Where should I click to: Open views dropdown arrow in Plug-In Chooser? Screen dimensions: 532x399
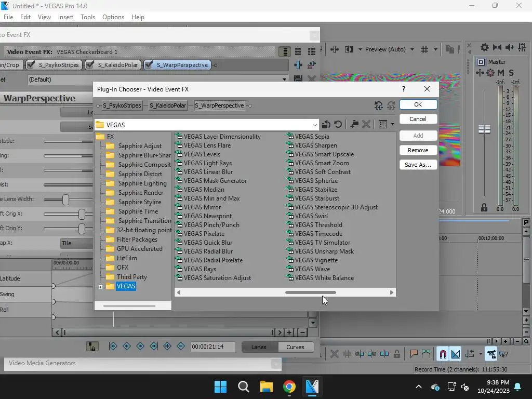coord(392,125)
